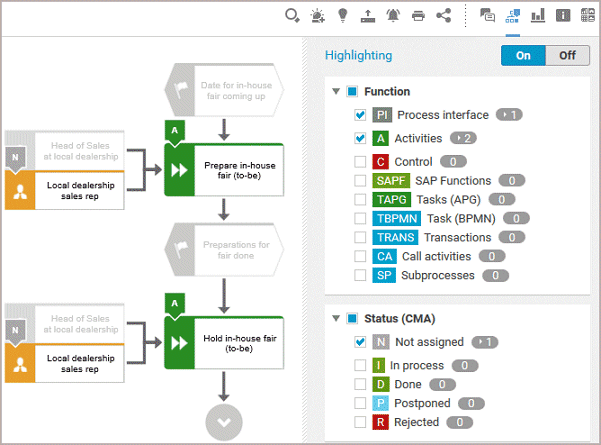Click the round expand-more button below diagram
601x445 pixels.
(224, 422)
